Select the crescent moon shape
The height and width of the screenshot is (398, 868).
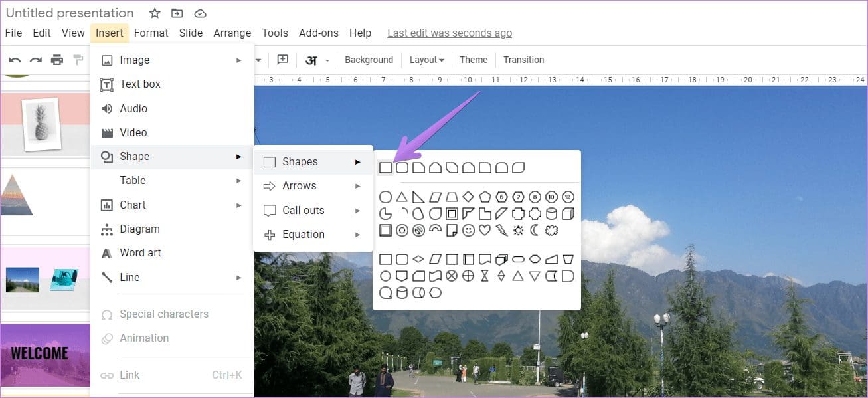(535, 230)
